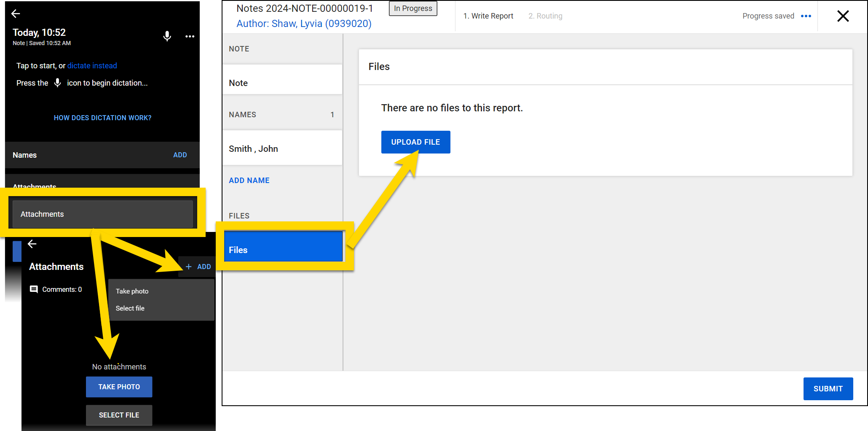Viewport: 868px width, 431px height.
Task: Select Files in the left sidebar
Action: (x=283, y=250)
